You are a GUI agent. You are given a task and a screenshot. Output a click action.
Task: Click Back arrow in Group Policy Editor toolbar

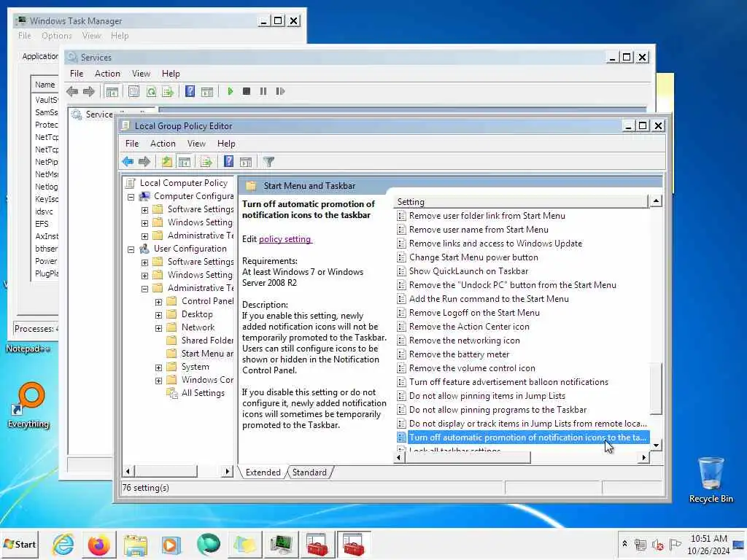(128, 162)
